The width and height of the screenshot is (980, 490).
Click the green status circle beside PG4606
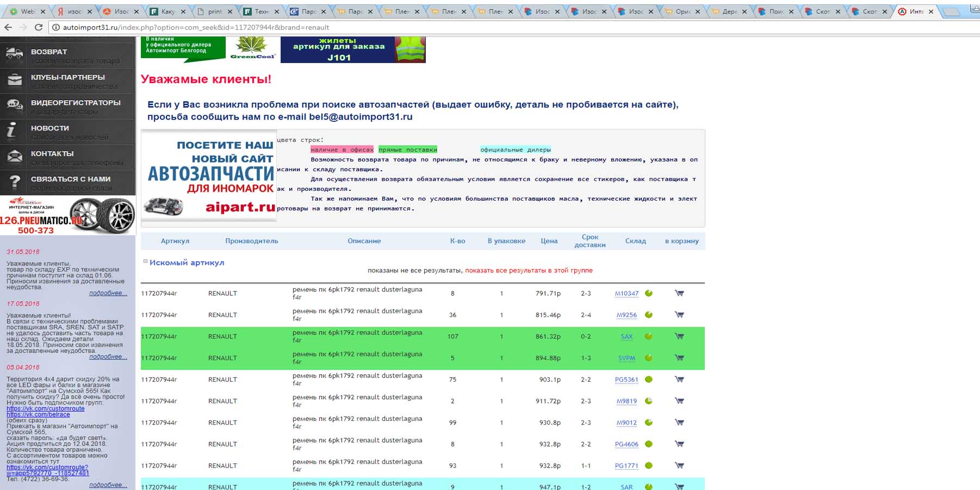click(x=649, y=444)
